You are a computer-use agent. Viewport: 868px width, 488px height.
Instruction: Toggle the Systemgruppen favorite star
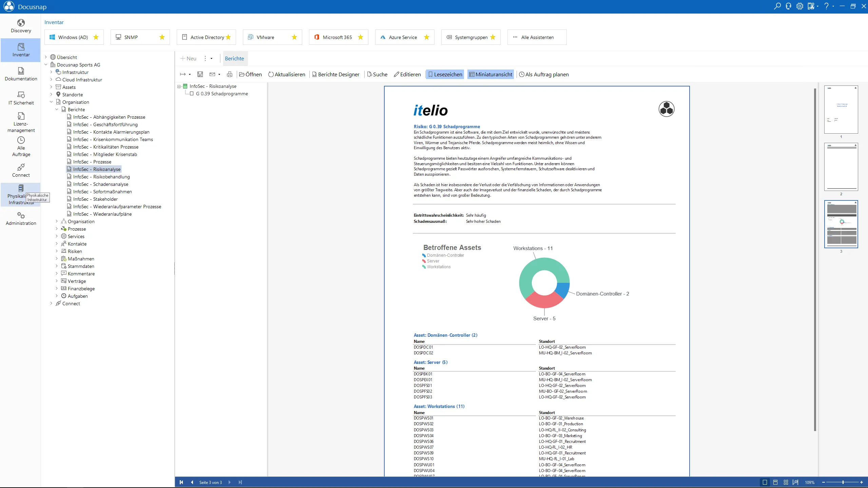pos(493,37)
